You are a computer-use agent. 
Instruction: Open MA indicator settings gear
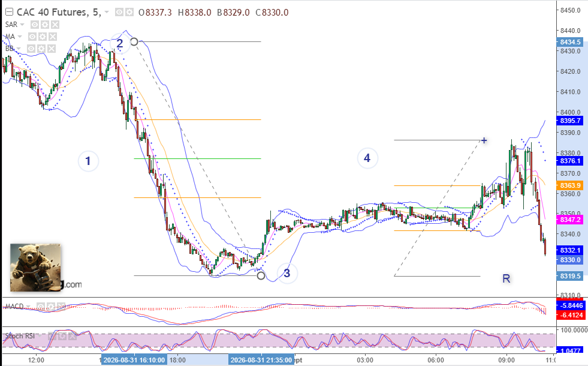(x=43, y=37)
